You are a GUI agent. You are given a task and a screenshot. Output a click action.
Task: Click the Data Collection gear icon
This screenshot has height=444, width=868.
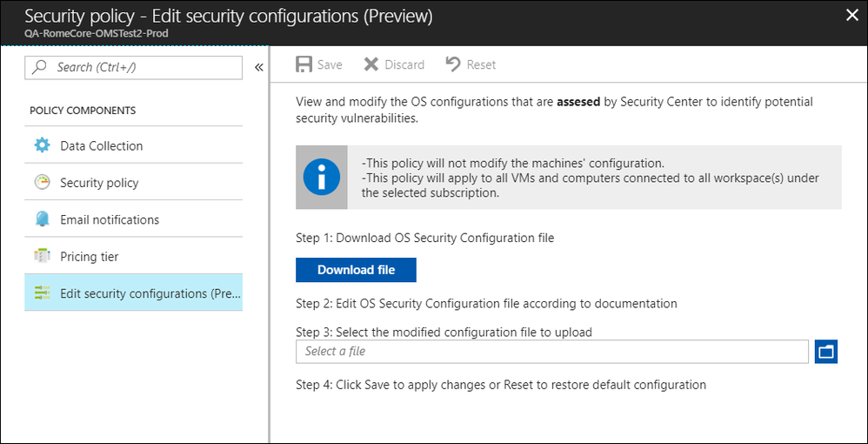pos(43,145)
